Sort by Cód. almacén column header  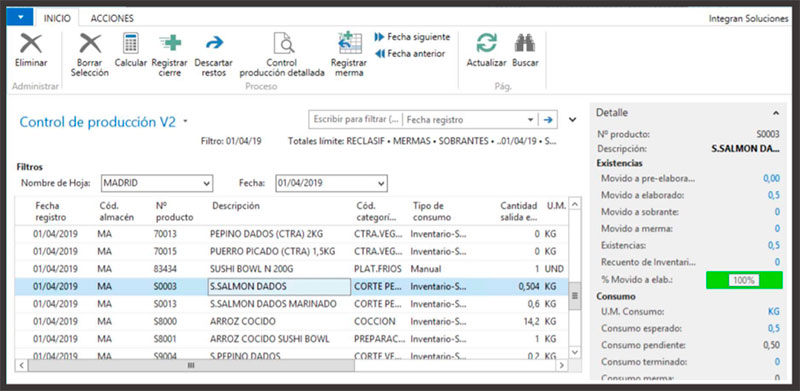click(117, 211)
